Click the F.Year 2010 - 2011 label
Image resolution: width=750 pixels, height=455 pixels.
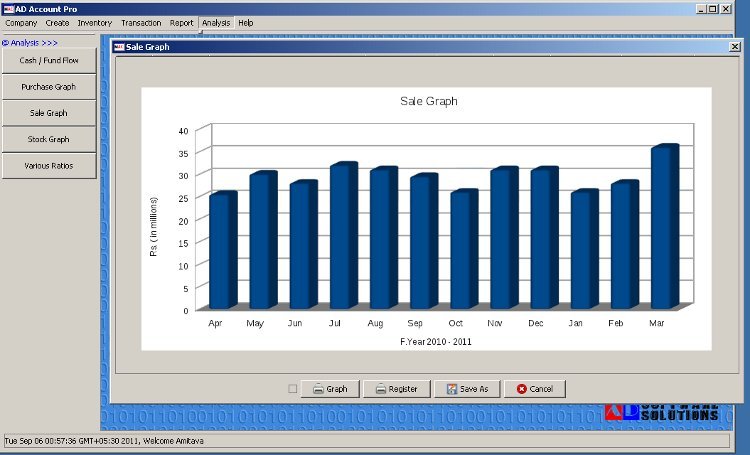point(436,342)
